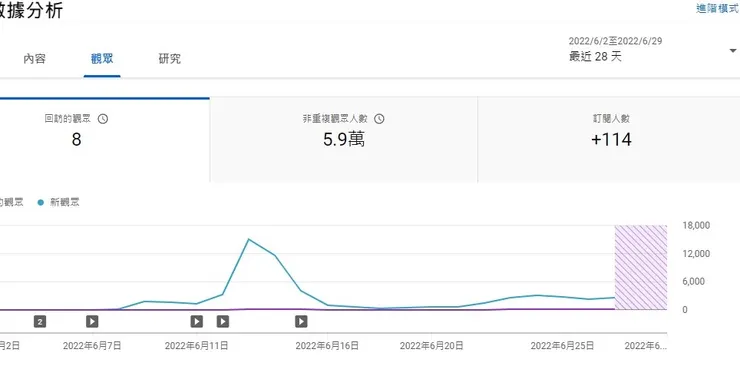The height and width of the screenshot is (375, 740).
Task: Open the video marker between the 2022年6月11日 and 2022年6月16日 labels
Action: coord(223,322)
